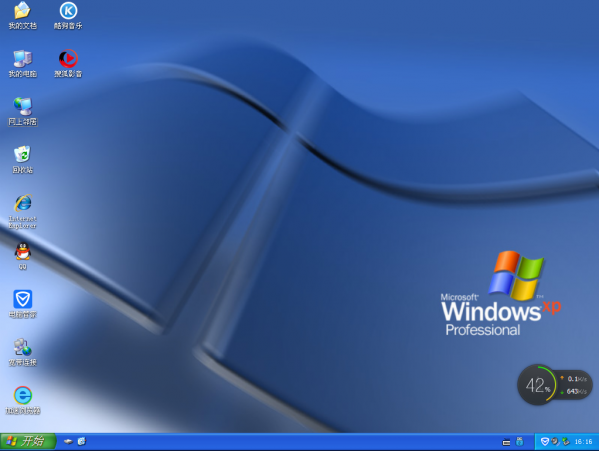The image size is (599, 451).
Task: Launch the Internet Explorer desktop icon
Action: pyautogui.click(x=23, y=203)
